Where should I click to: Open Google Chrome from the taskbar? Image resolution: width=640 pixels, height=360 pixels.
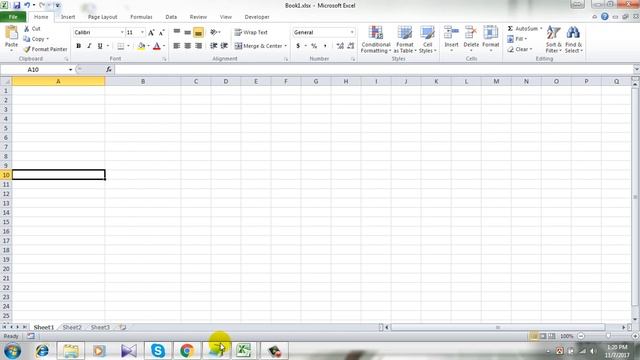coord(187,351)
